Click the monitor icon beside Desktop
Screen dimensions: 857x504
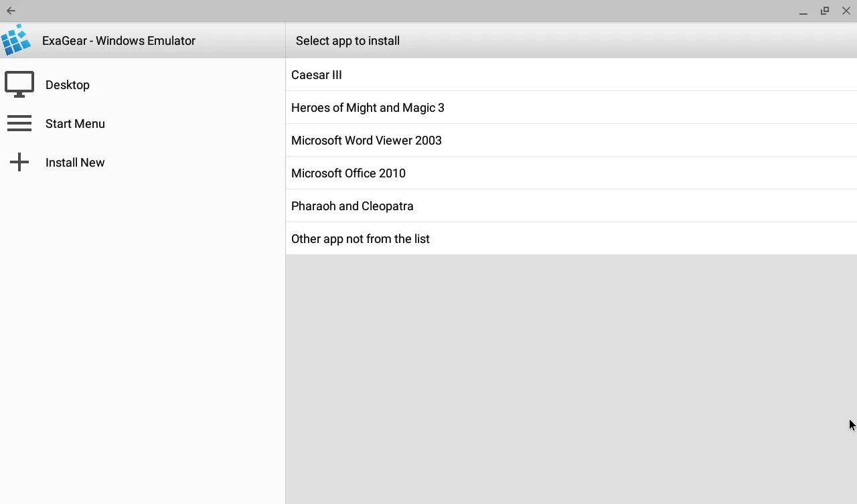coord(19,85)
